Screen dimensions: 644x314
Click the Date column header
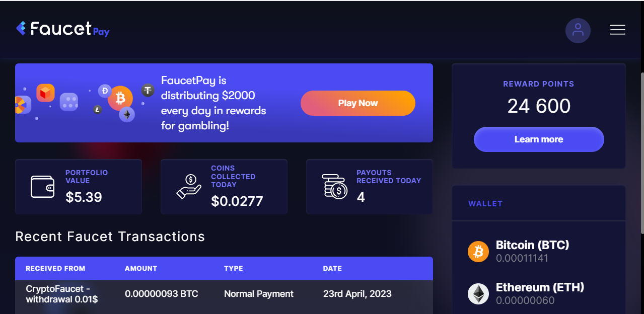[332, 269]
